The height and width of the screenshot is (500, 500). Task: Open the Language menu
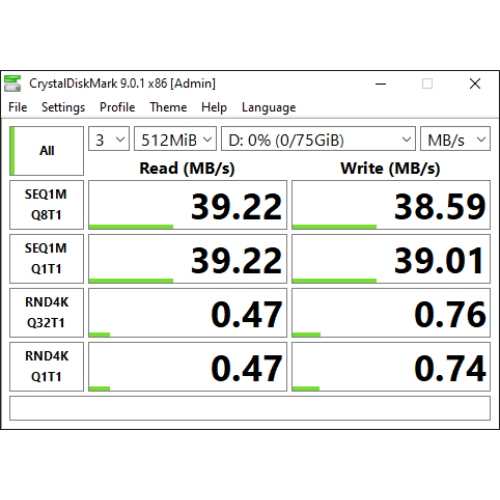pos(269,107)
